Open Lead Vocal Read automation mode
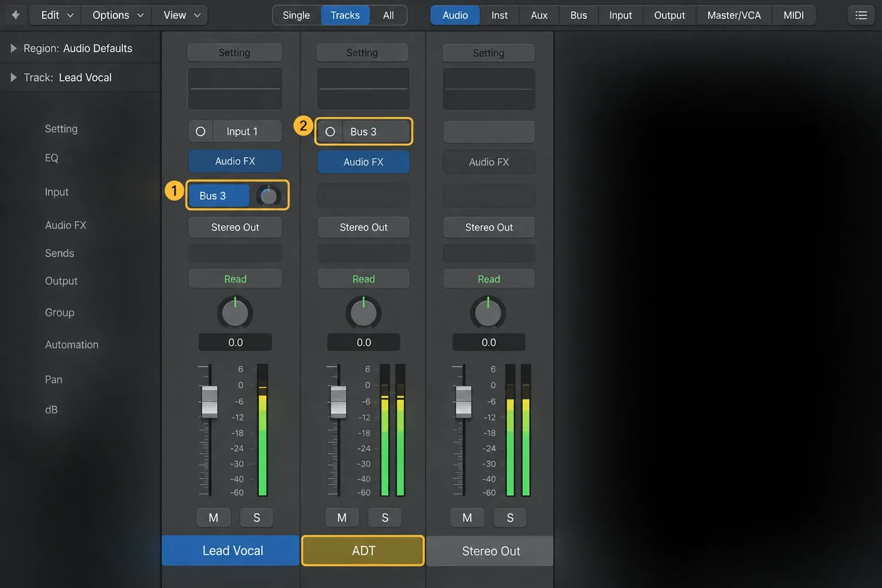 tap(235, 278)
